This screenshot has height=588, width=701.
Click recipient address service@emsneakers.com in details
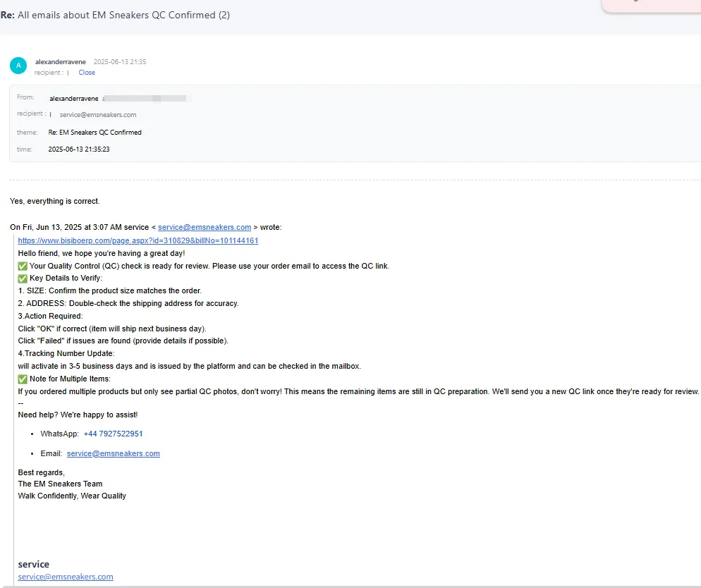tap(98, 115)
